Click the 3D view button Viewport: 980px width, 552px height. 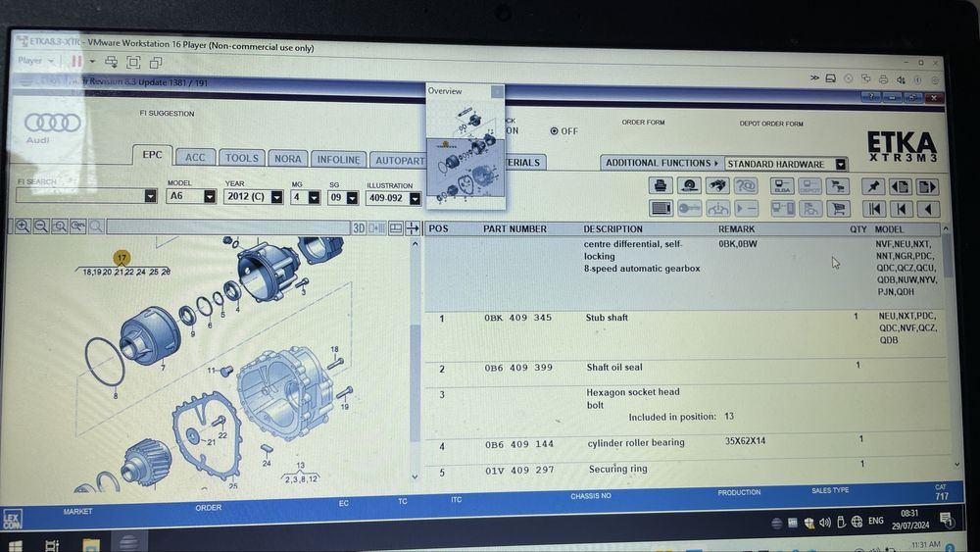point(359,228)
